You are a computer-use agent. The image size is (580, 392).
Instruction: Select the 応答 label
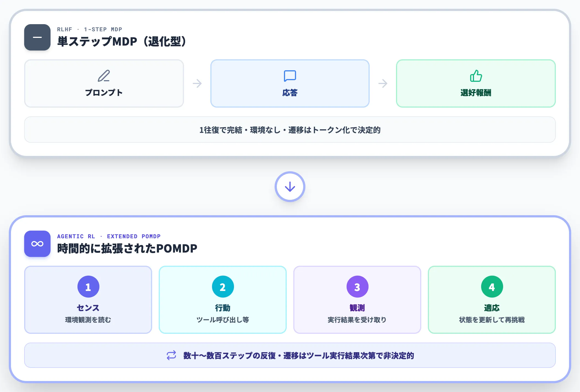290,93
